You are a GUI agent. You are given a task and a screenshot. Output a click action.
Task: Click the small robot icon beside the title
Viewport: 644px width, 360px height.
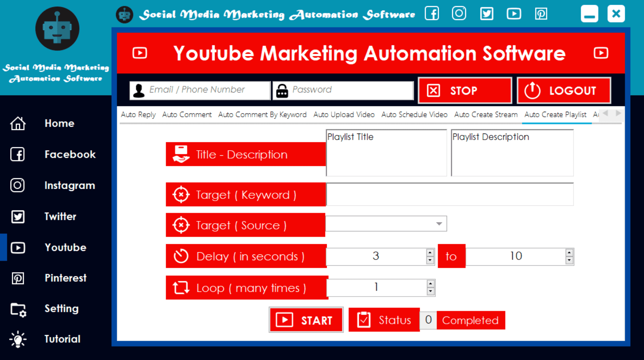pos(124,15)
